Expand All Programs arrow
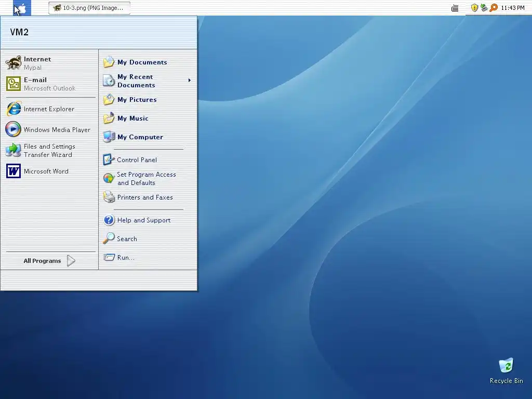The image size is (532, 399). [71, 261]
